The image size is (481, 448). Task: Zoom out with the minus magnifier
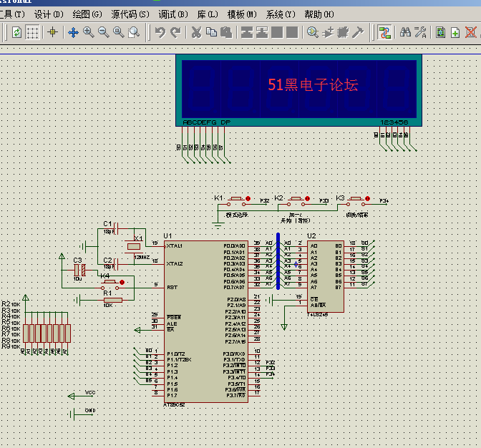(103, 32)
